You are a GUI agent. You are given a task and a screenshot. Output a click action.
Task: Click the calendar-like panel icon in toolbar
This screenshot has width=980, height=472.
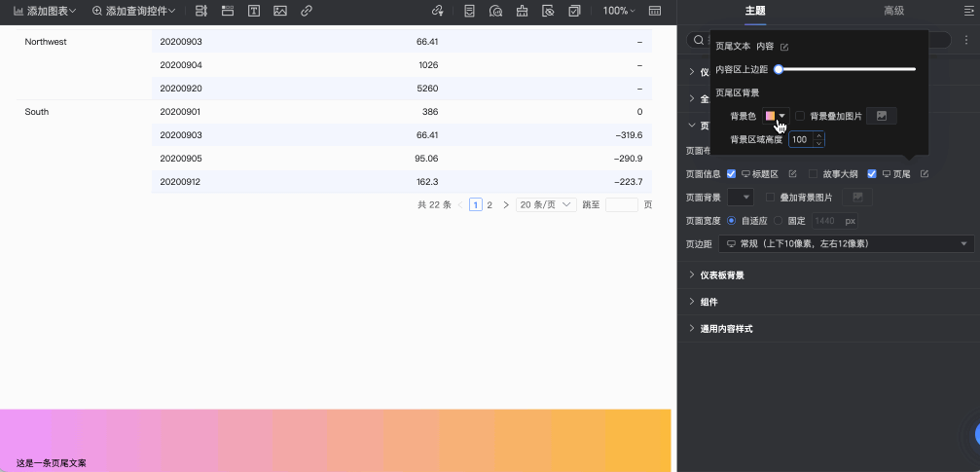(x=655, y=11)
